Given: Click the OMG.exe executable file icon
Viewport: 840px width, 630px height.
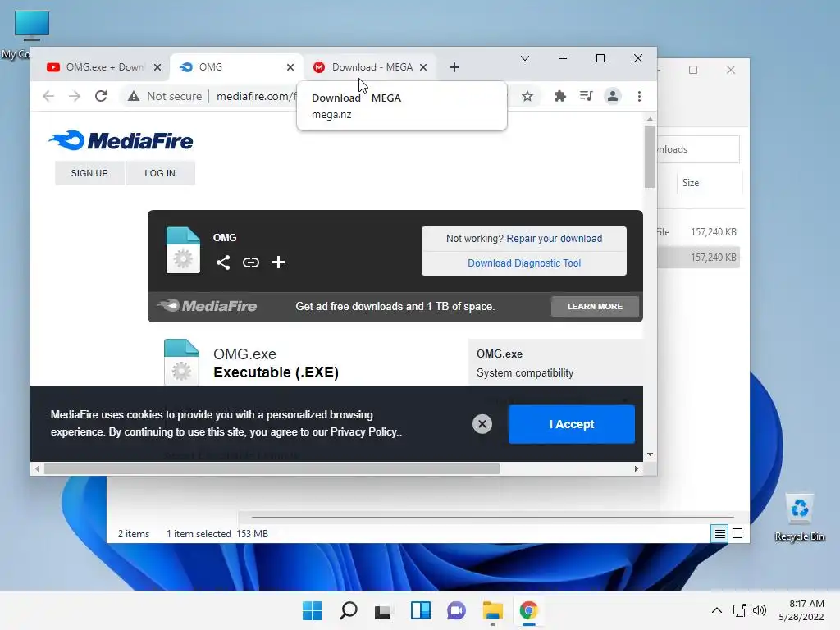Looking at the screenshot, I should [x=181, y=362].
